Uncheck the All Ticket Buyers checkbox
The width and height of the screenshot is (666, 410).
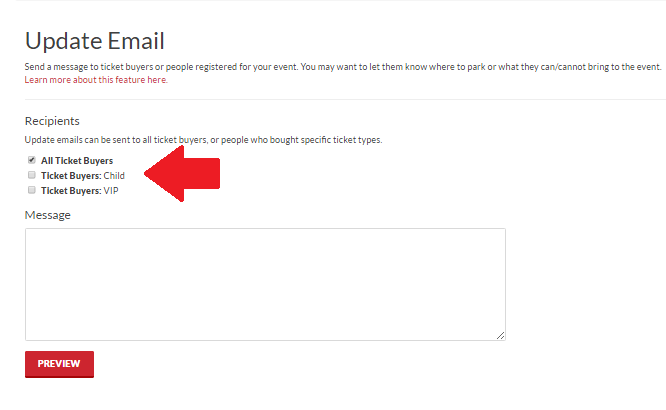point(31,160)
